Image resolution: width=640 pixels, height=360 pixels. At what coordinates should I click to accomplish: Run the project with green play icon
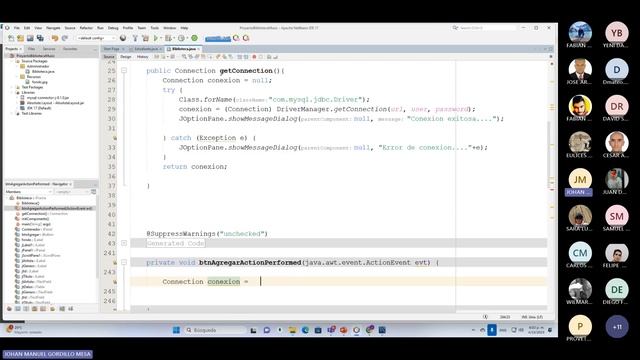tap(156, 38)
